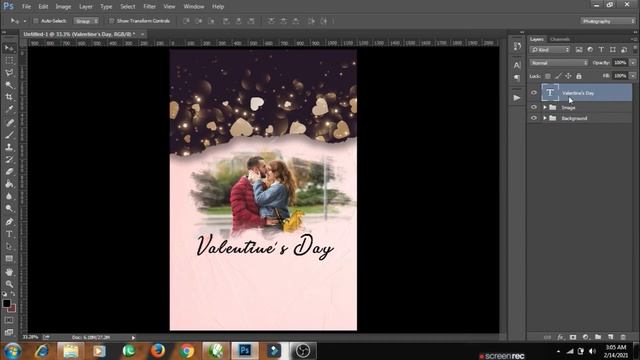Open the Photography workspace dropdown
640x360 pixels.
coord(608,21)
